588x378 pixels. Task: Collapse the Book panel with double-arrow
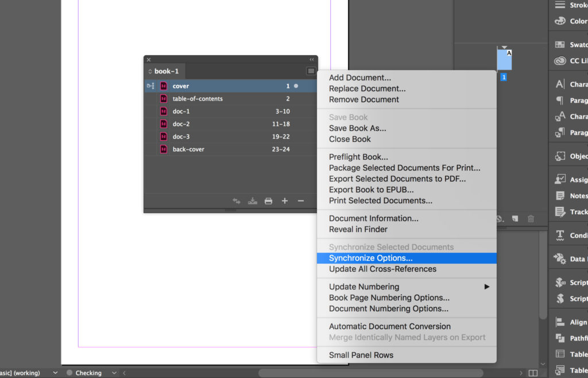(x=312, y=60)
